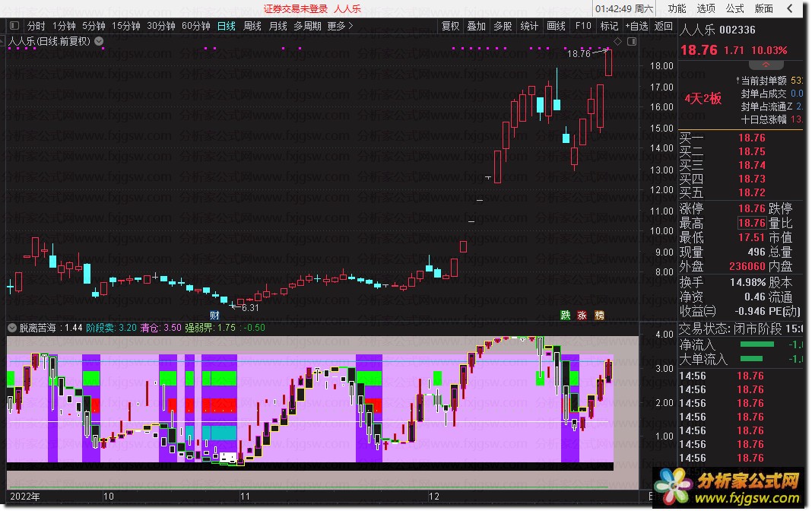Click the 2022年 time axis label

tap(24, 496)
